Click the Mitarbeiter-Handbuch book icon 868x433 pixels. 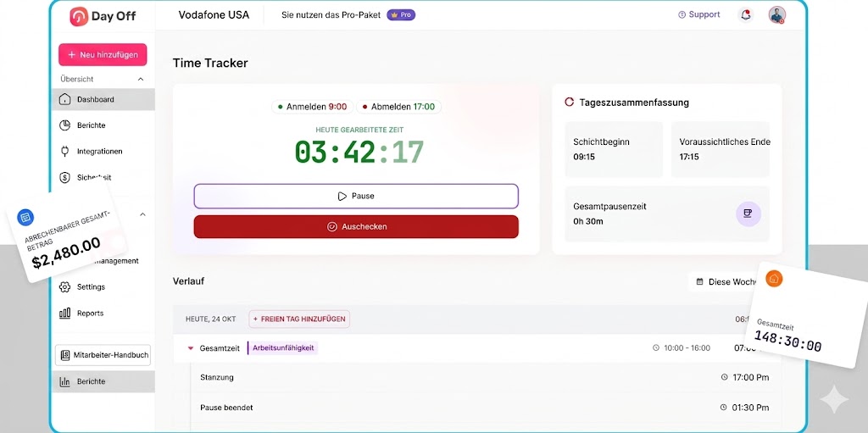(x=65, y=355)
